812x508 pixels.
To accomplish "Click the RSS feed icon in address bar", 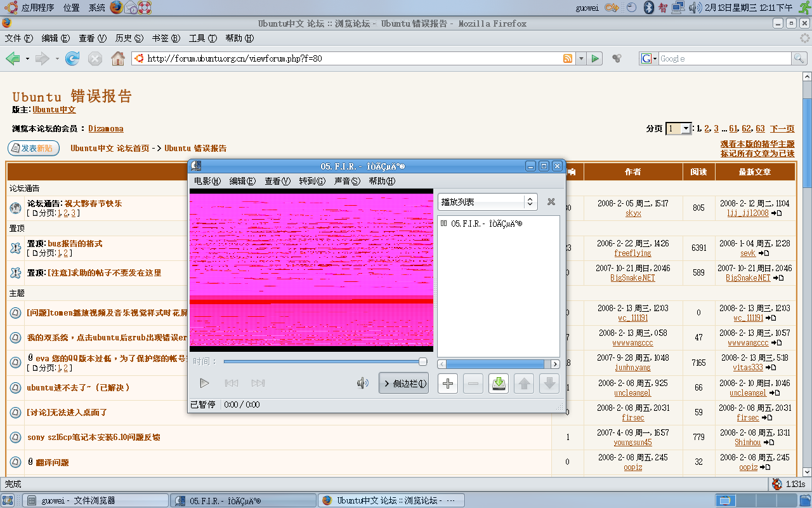I will [x=568, y=58].
